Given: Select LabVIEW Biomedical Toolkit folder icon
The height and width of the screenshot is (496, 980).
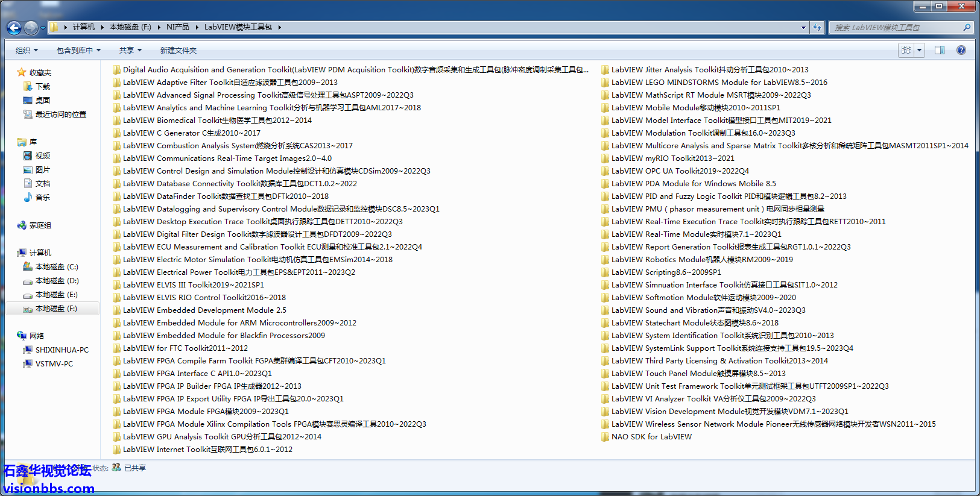Looking at the screenshot, I should point(117,120).
